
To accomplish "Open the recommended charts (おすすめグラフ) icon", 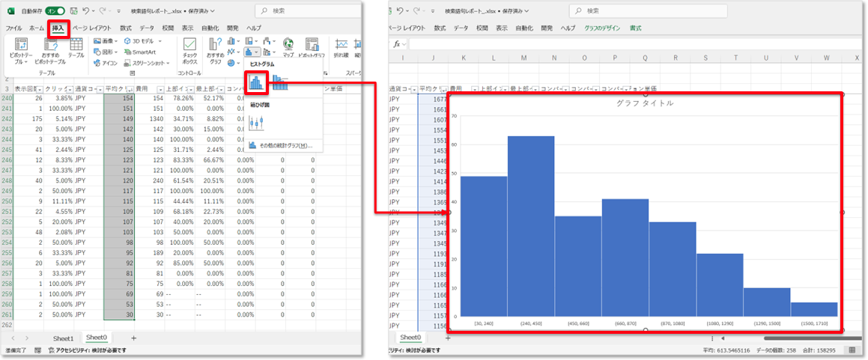I will [215, 46].
